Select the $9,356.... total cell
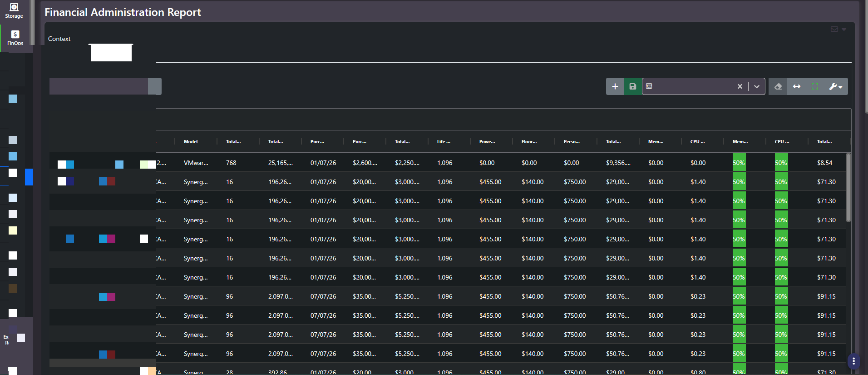This screenshot has width=868, height=375. tap(618, 163)
